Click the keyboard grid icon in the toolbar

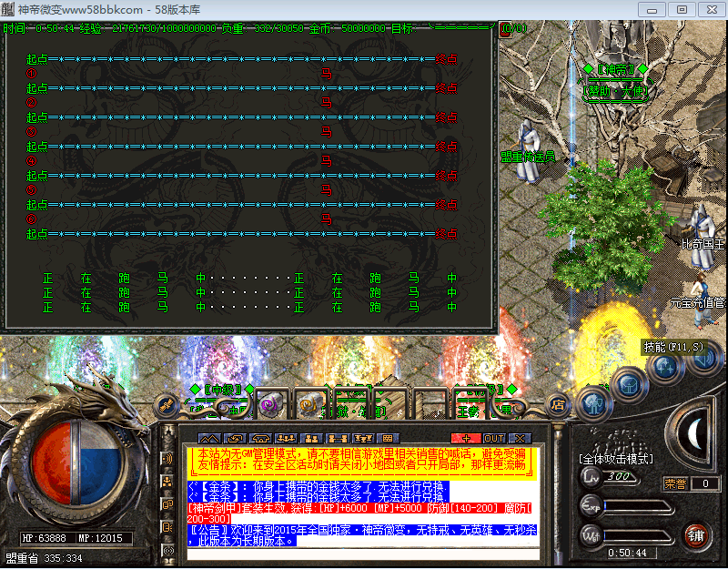pyautogui.click(x=389, y=439)
